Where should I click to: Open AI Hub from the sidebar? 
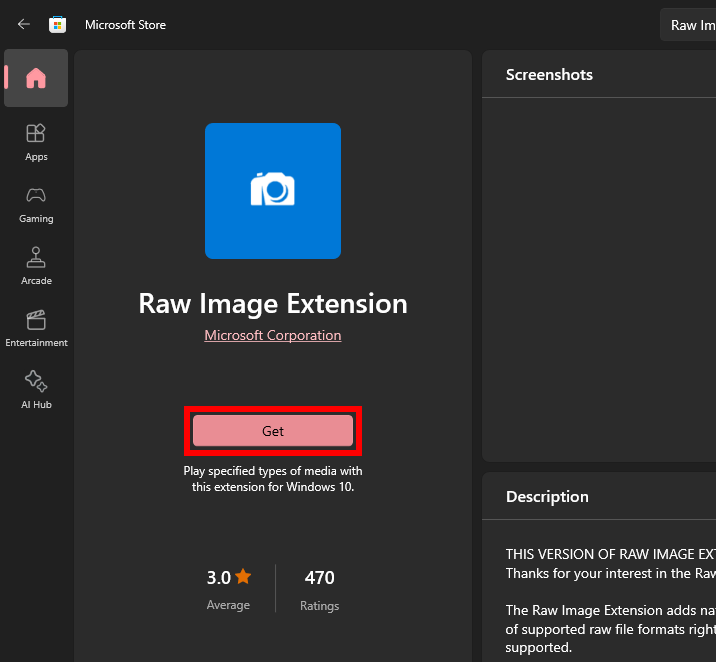[36, 389]
